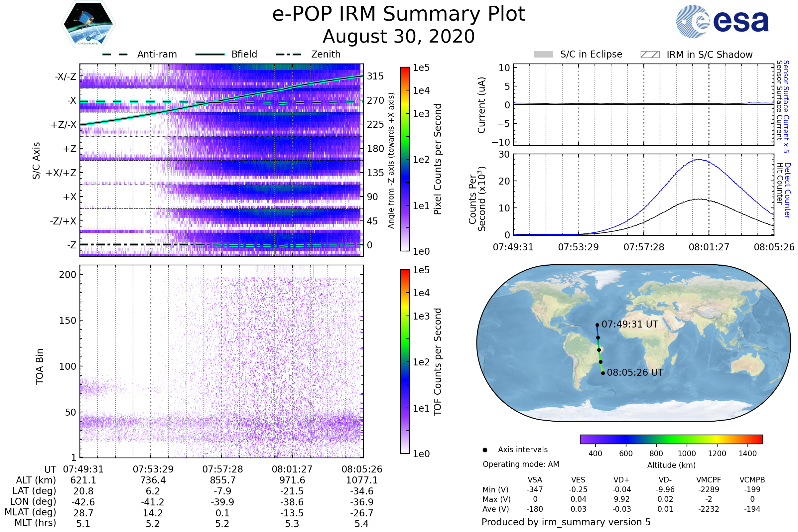The width and height of the screenshot is (798, 532).
Task: Click the S/C in Eclipse gray swatch
Action: click(544, 55)
